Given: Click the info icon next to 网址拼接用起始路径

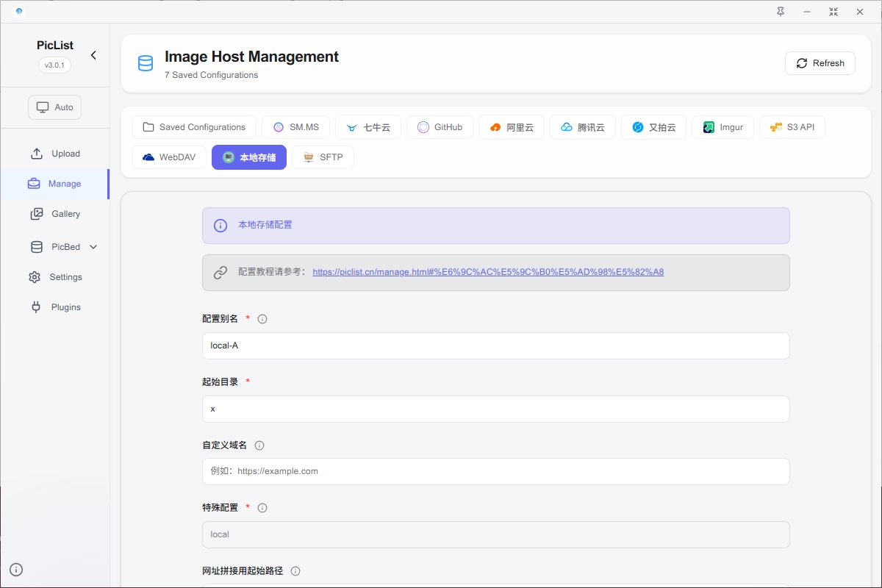Looking at the screenshot, I should coord(295,571).
